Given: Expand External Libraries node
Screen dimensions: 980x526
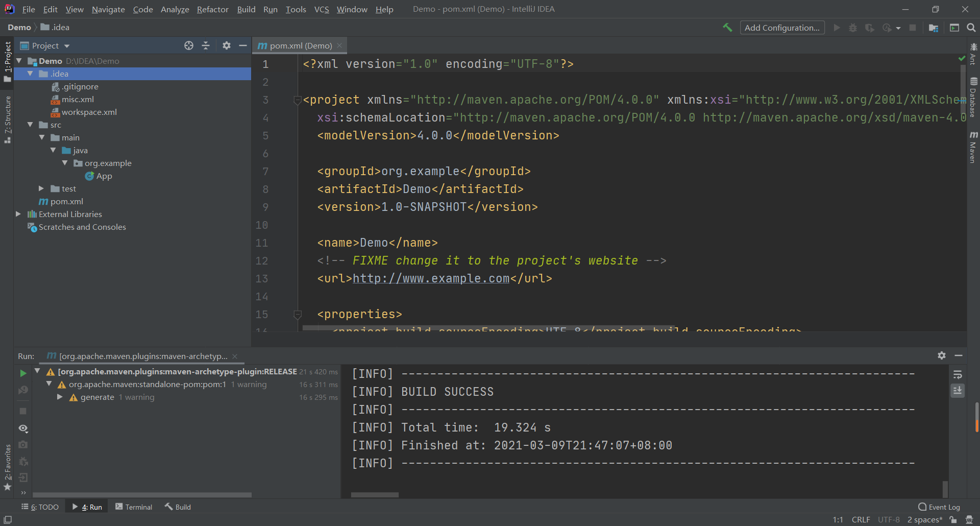Looking at the screenshot, I should click(18, 214).
